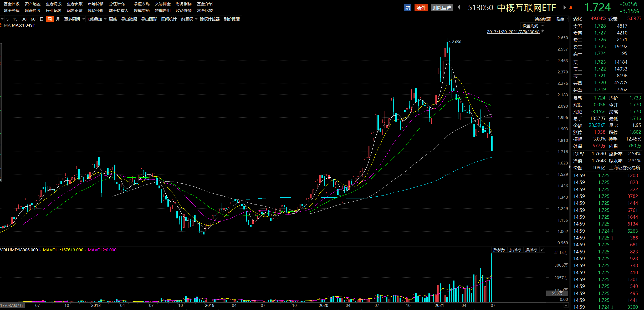Open 除权计算器 calculator
The width and height of the screenshot is (644, 310).
click(x=210, y=19)
